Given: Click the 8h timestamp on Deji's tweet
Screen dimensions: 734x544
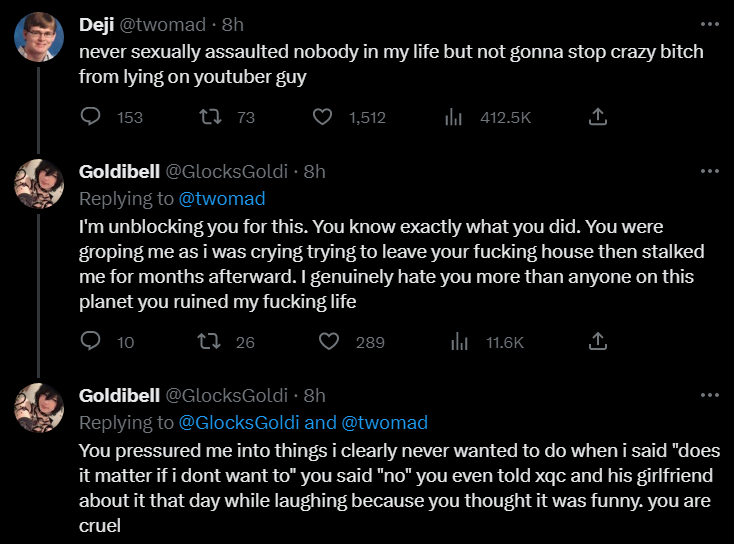Looking at the screenshot, I should 233,24.
